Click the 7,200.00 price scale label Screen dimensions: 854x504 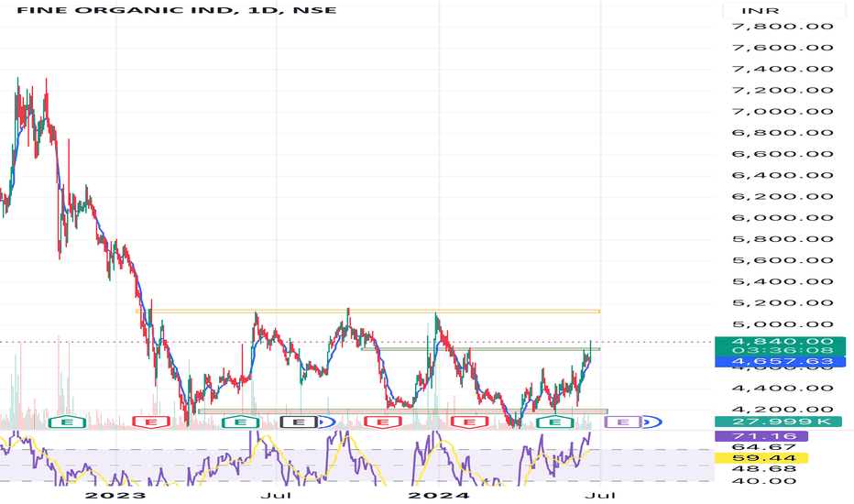[x=783, y=90]
